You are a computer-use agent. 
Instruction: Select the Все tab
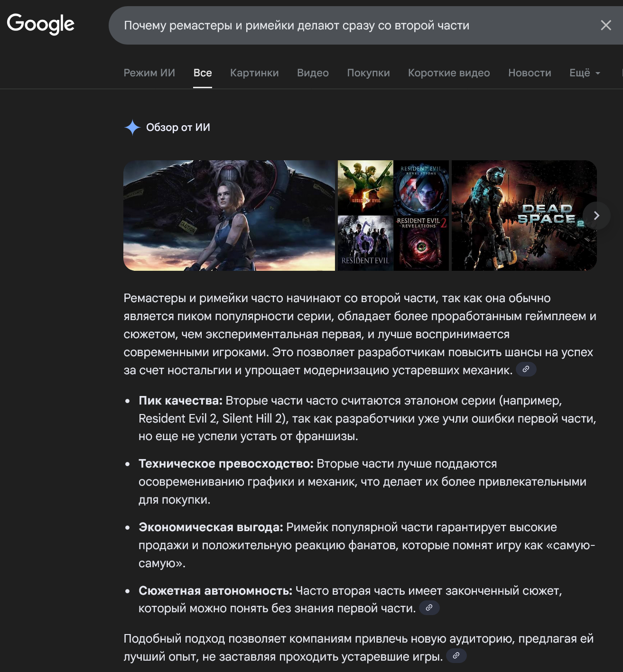[203, 73]
